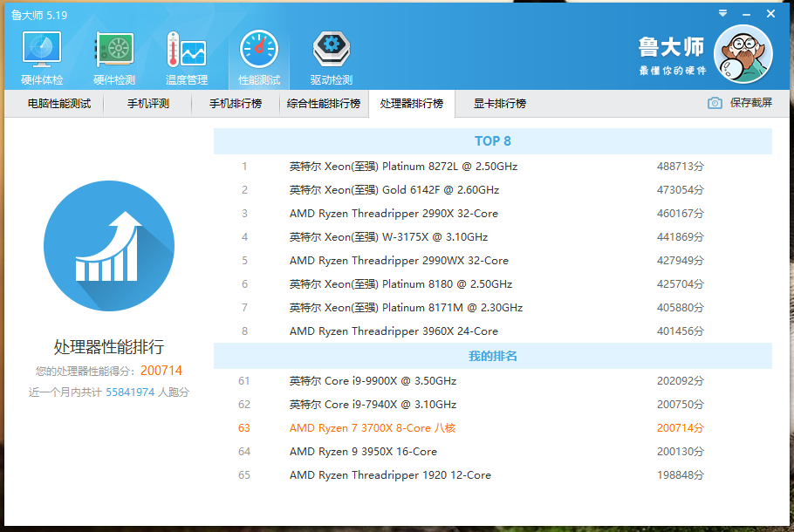Click the score 202092分
Viewport: 794px width, 532px height.
pos(680,380)
